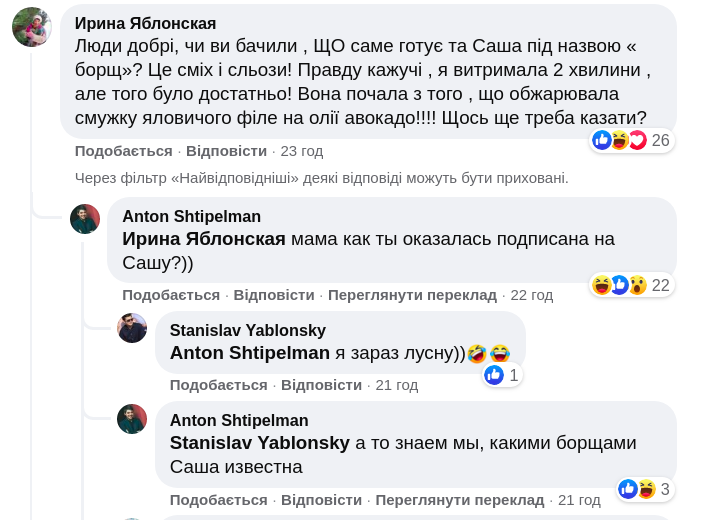Open Stanislav Yablonsky's avatar picture

tap(132, 328)
